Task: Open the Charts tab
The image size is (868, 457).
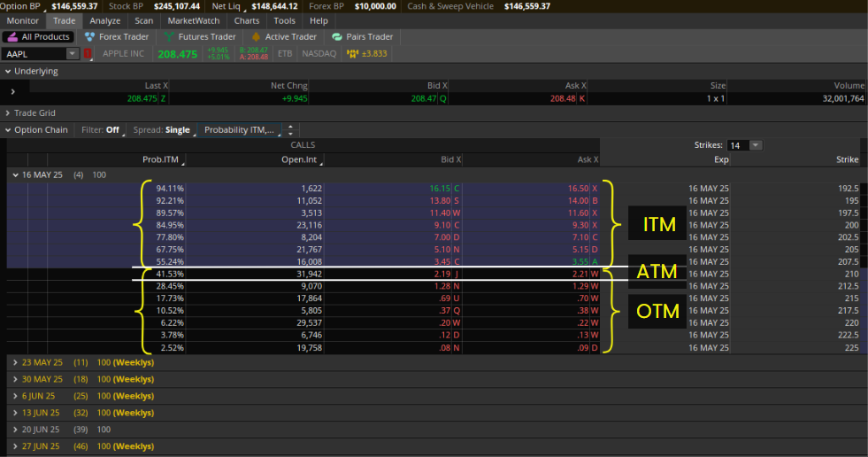Action: point(247,21)
